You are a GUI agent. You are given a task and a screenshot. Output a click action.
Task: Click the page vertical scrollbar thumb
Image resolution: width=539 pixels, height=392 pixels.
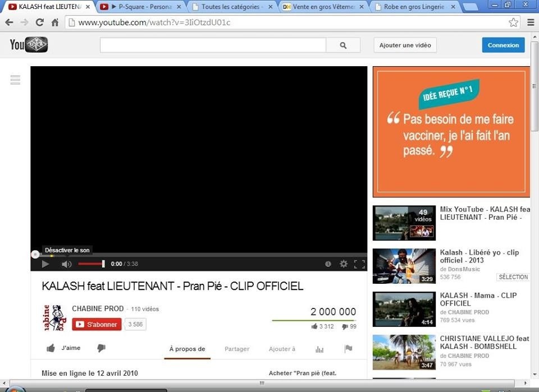pos(534,86)
